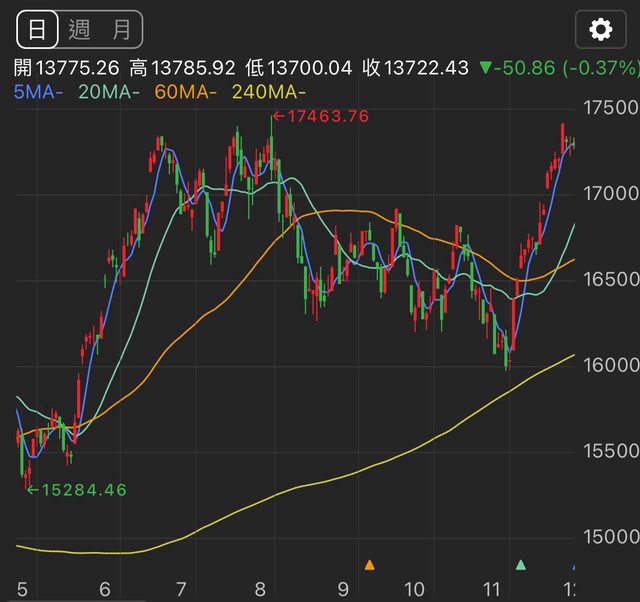640x602 pixels.
Task: Select the 日 daily chart tab
Action: pos(36,30)
